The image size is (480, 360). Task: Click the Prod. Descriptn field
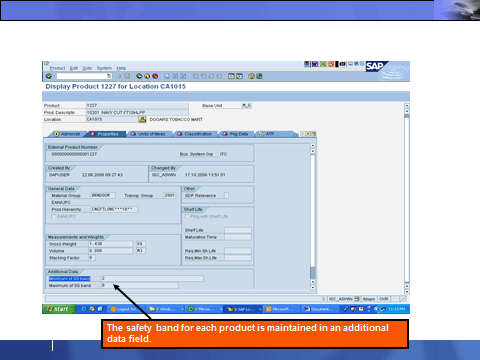pyautogui.click(x=137, y=113)
